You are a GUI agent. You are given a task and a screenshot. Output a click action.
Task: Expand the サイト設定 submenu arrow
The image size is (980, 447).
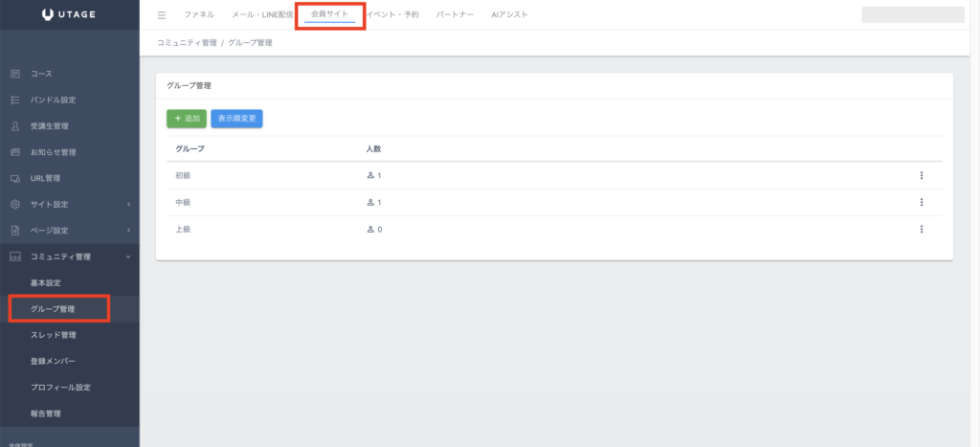(x=128, y=205)
